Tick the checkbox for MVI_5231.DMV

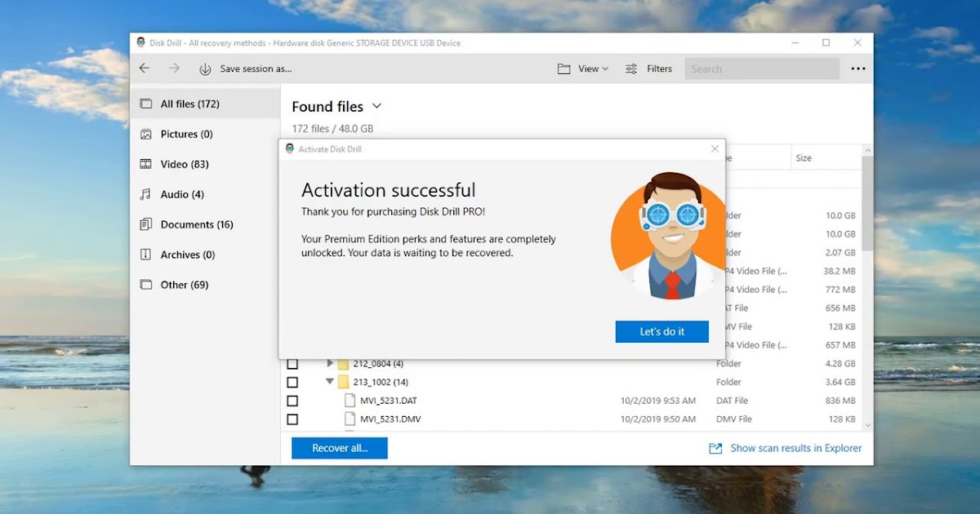[x=292, y=419]
